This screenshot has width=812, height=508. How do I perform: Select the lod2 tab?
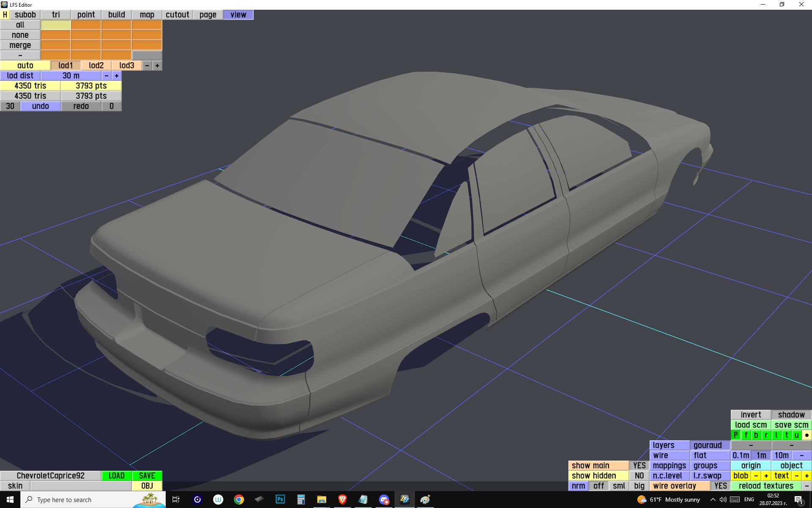point(96,65)
